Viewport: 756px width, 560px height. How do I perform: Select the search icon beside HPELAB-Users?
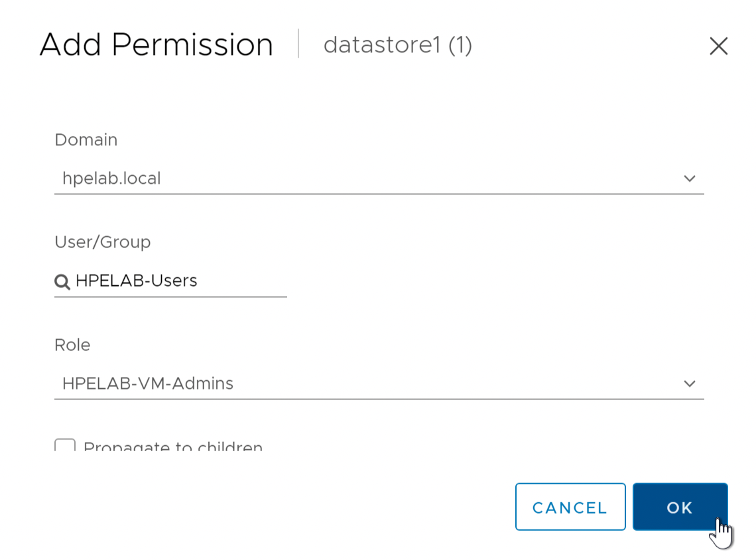click(x=62, y=281)
